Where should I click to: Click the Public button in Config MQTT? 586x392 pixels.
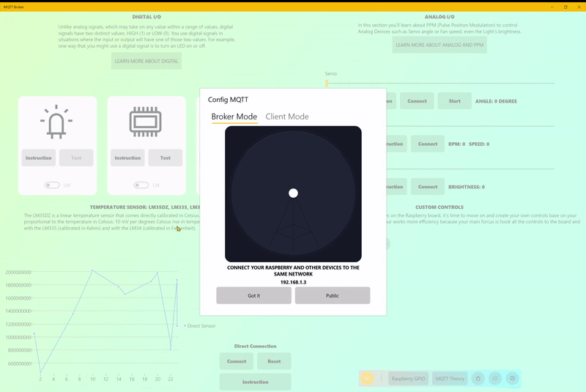point(333,295)
